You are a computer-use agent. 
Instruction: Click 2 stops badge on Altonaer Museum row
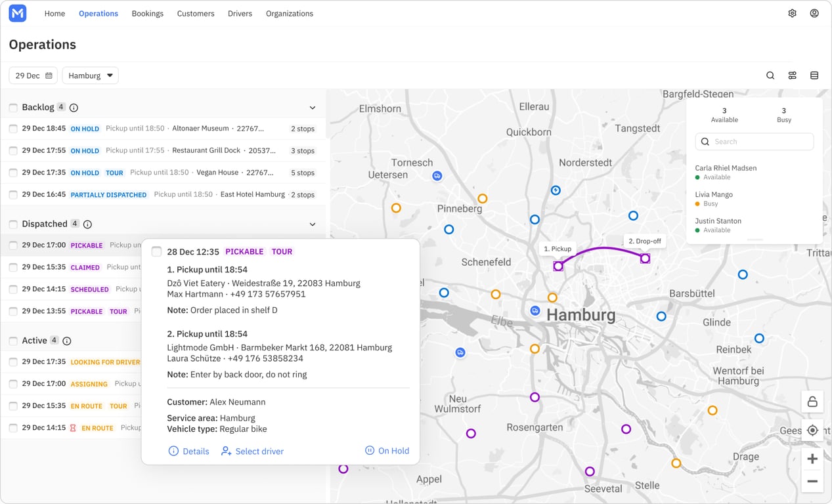coord(303,129)
